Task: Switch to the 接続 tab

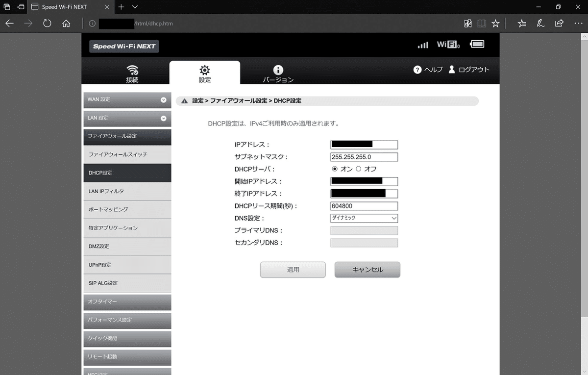Action: coord(132,74)
